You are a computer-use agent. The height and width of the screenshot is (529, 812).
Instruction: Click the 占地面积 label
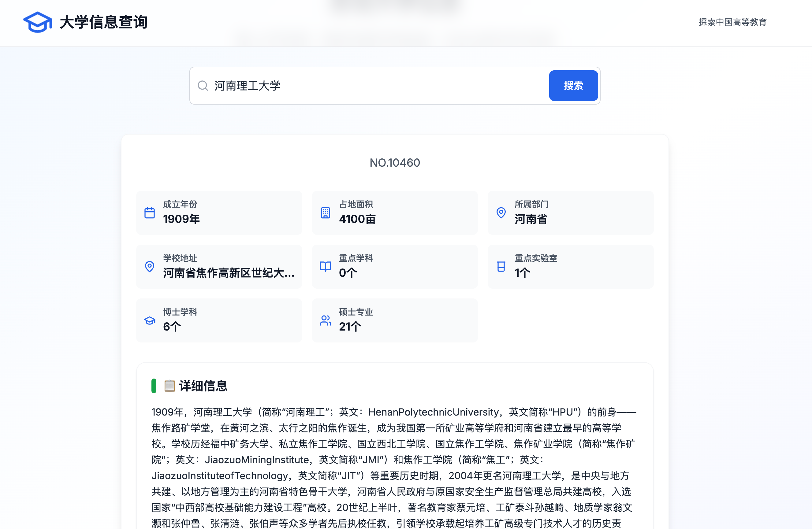[356, 204]
